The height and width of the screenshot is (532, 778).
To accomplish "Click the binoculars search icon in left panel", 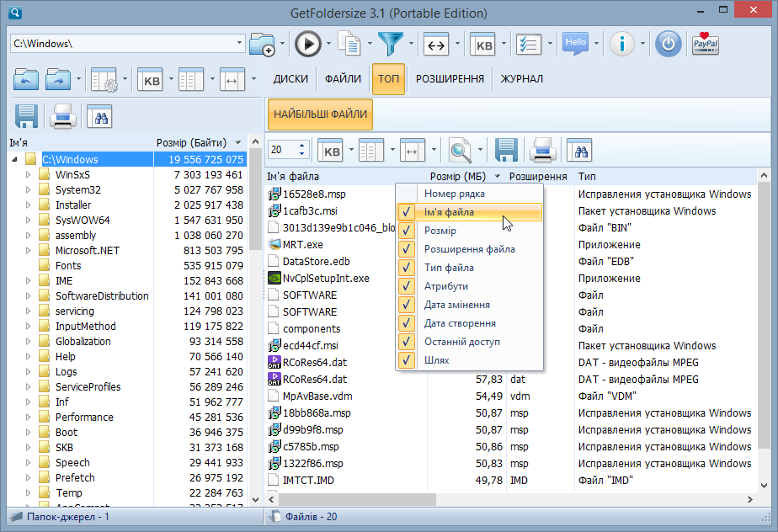I will (x=99, y=117).
